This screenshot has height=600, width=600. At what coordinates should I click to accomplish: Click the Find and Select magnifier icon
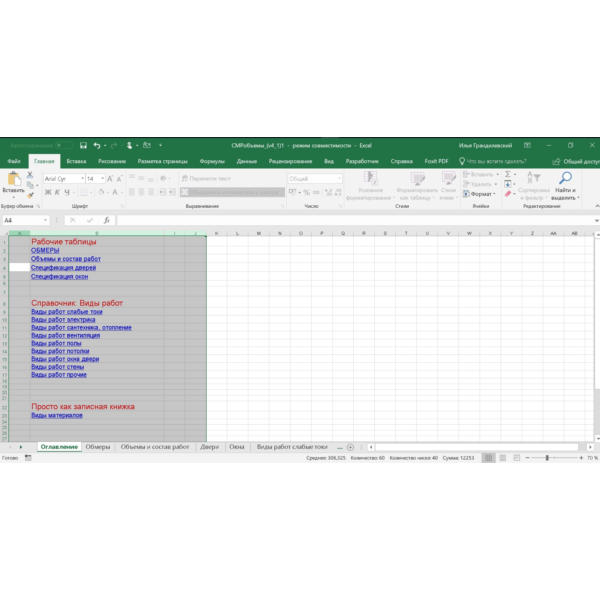565,178
